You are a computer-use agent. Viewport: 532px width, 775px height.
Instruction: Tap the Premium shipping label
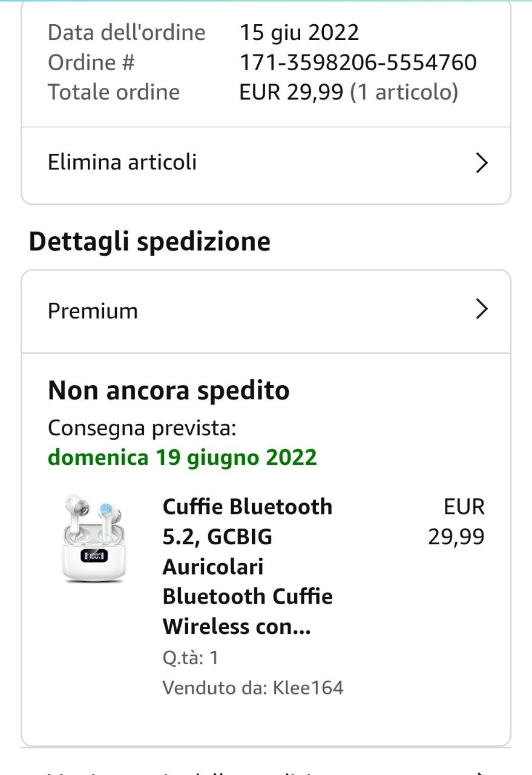93,311
